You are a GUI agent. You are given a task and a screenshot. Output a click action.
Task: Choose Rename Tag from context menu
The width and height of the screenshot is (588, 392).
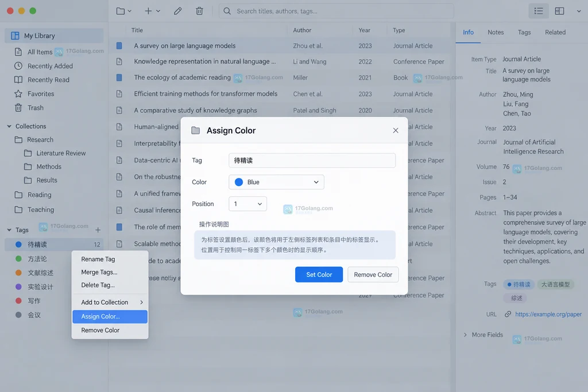(110, 259)
